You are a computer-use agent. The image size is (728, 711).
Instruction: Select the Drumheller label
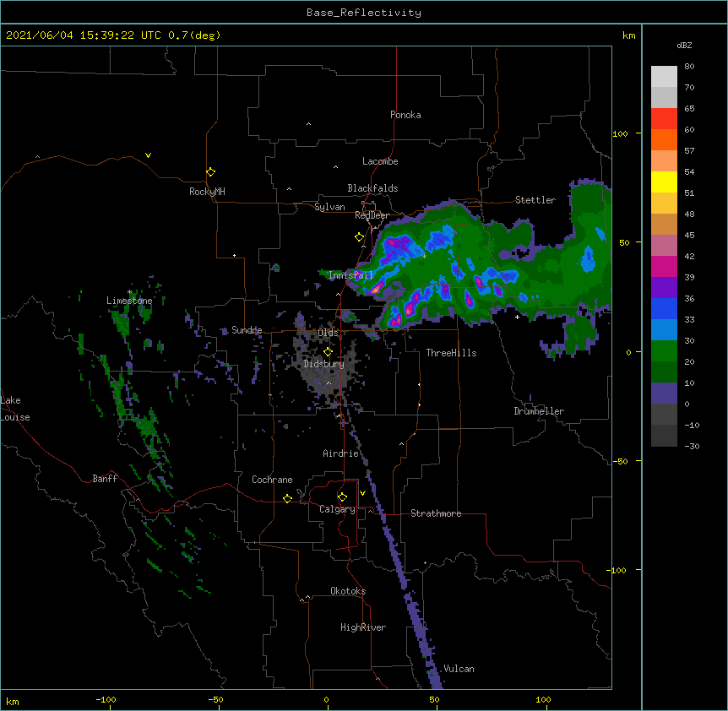point(539,411)
